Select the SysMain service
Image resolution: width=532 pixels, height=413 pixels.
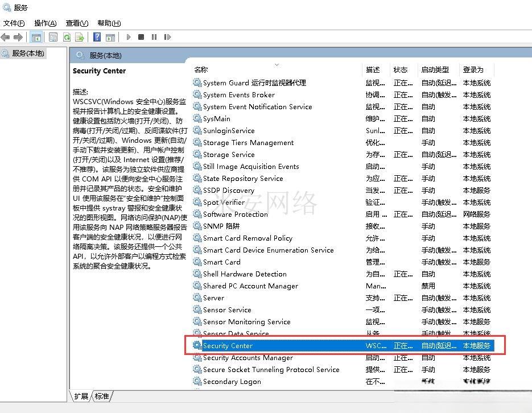(216, 119)
